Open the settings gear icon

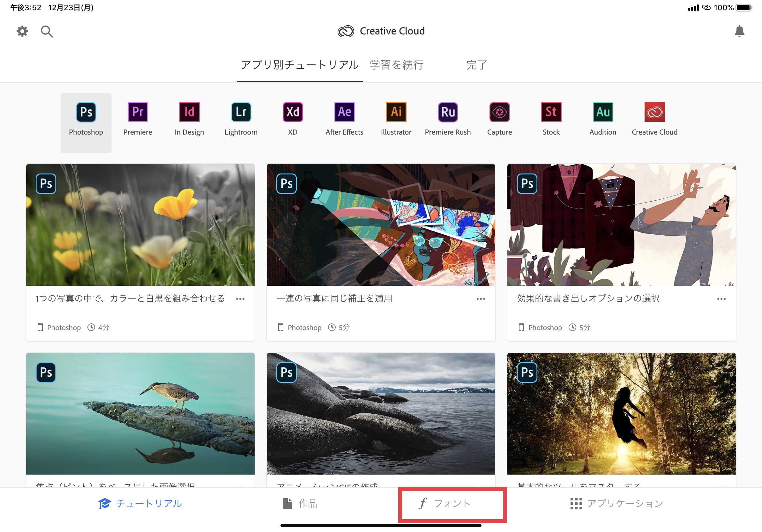coord(22,32)
